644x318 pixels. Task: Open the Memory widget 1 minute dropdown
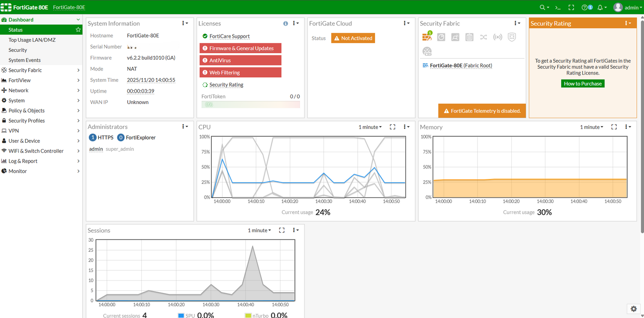(x=591, y=127)
